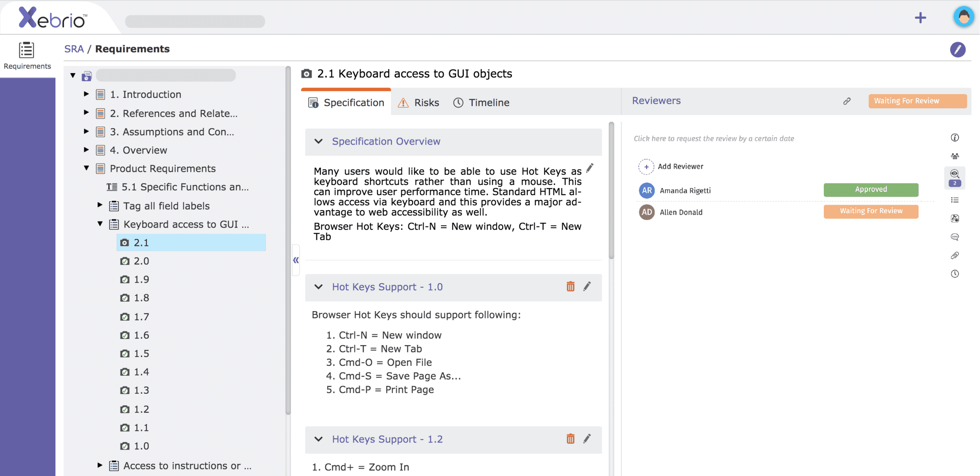980x476 pixels.
Task: Open the attachments paperclip icon
Action: coord(955,255)
